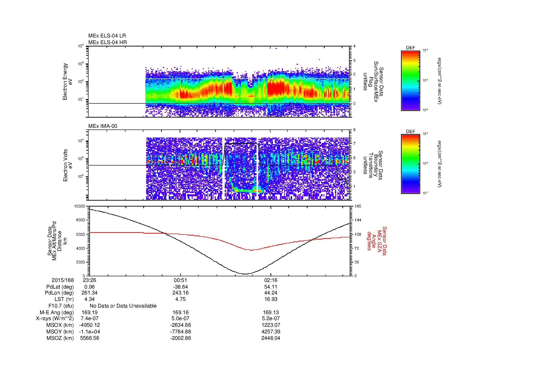This screenshot has height=392, width=555.
Task: Click the 'PdLat (deg)' row label
Action: click(60, 287)
